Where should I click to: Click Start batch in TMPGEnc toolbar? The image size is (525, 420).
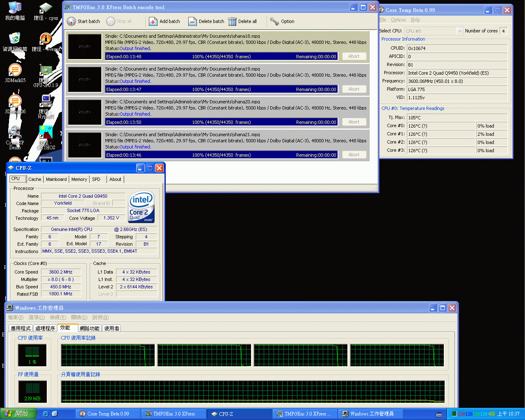click(x=83, y=21)
